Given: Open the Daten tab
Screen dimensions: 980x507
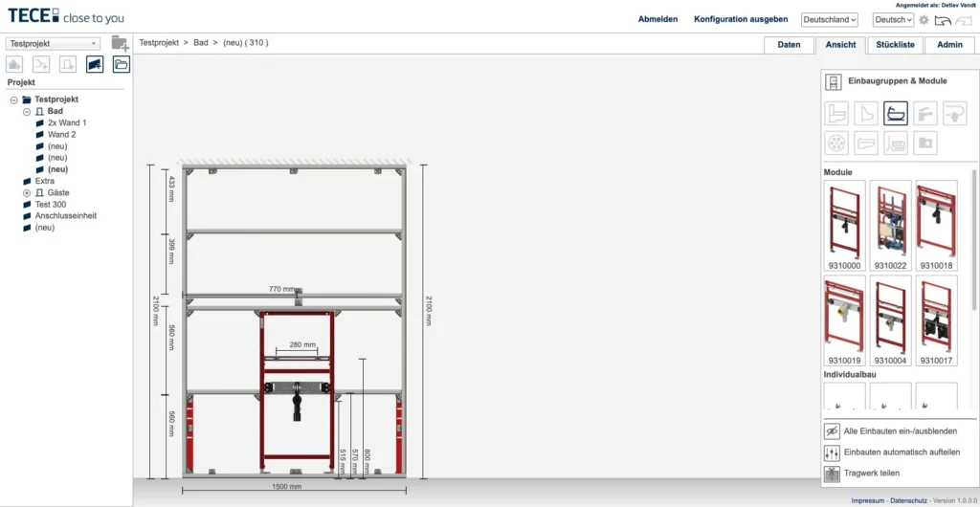Looking at the screenshot, I should [x=789, y=44].
